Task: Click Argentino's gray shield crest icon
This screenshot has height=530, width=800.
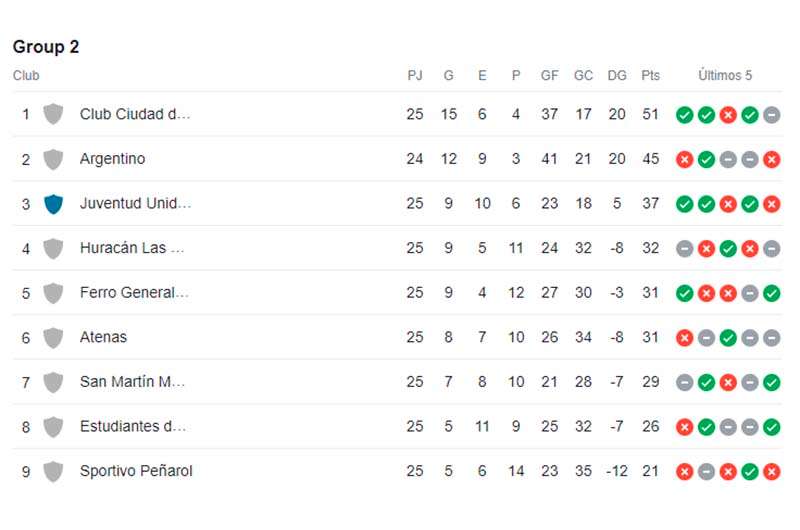Action: (x=54, y=159)
